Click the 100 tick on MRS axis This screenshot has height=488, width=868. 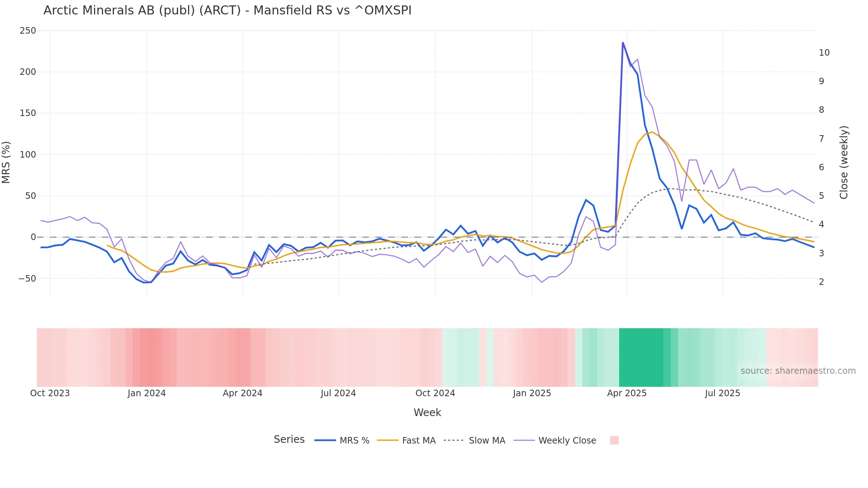coord(28,155)
